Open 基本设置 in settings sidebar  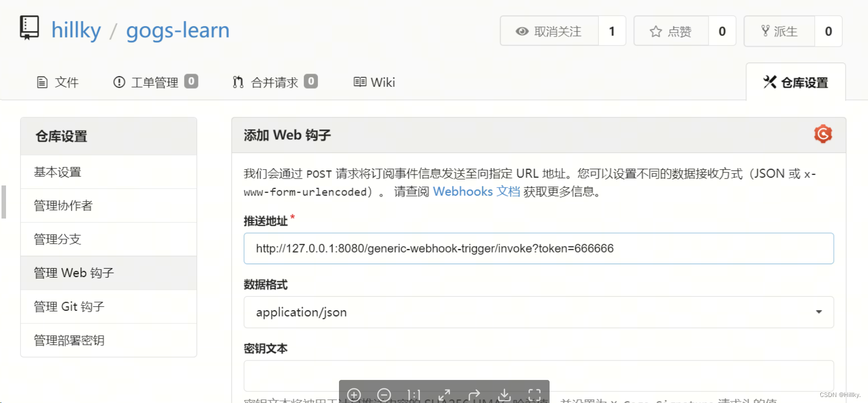[x=108, y=172]
